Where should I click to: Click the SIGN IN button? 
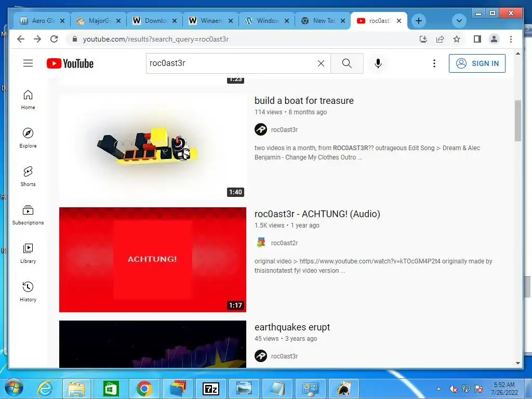pyautogui.click(x=477, y=63)
